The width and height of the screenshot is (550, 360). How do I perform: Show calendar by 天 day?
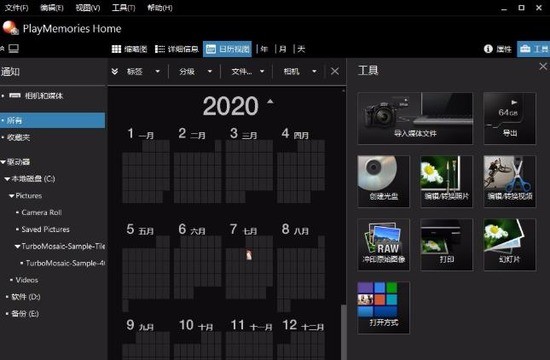point(301,49)
